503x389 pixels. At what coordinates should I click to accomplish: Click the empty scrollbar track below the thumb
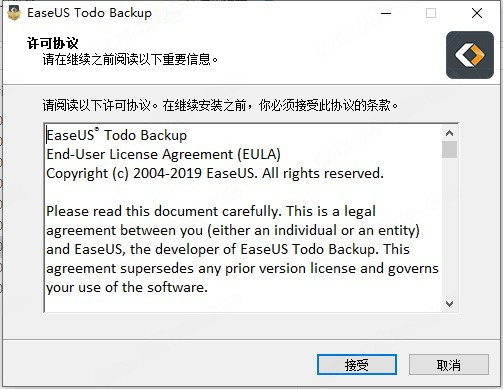pyautogui.click(x=449, y=227)
